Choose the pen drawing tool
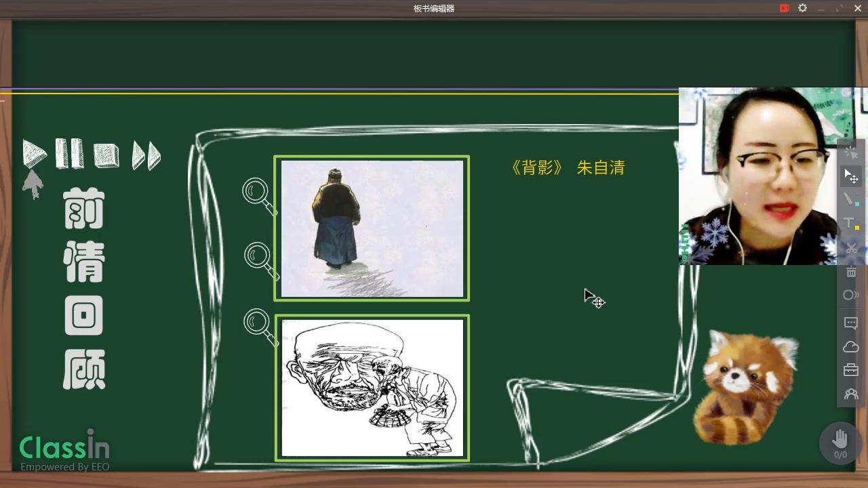This screenshot has width=868, height=488. coord(851,200)
